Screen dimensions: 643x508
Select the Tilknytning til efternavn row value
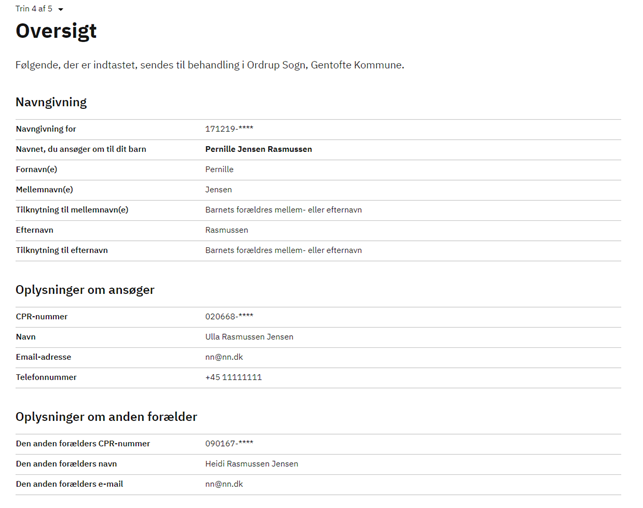pyautogui.click(x=284, y=250)
